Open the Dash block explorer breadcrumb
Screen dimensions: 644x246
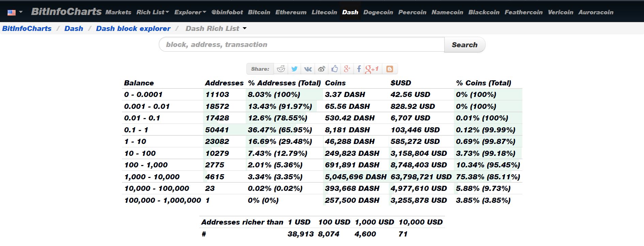point(133,29)
